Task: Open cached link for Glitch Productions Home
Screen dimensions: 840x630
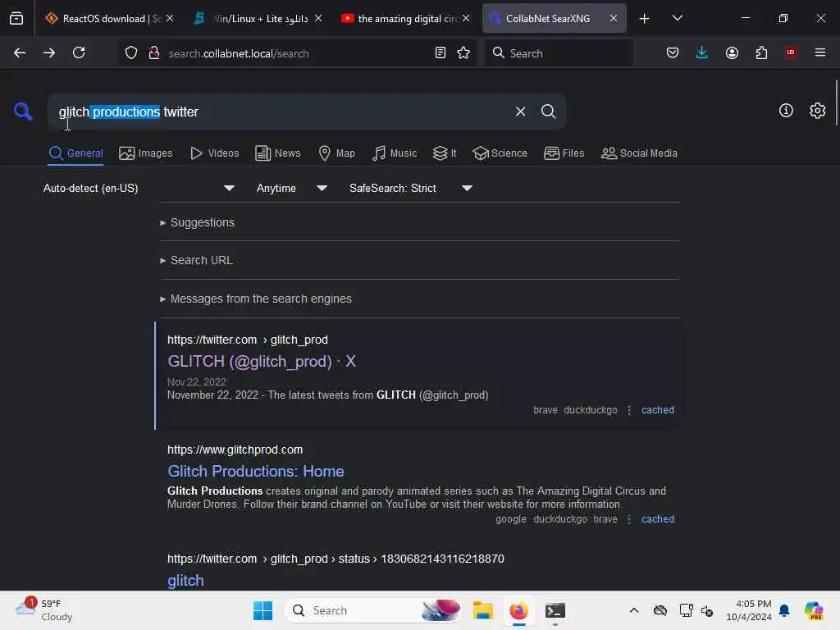Action: (x=657, y=519)
